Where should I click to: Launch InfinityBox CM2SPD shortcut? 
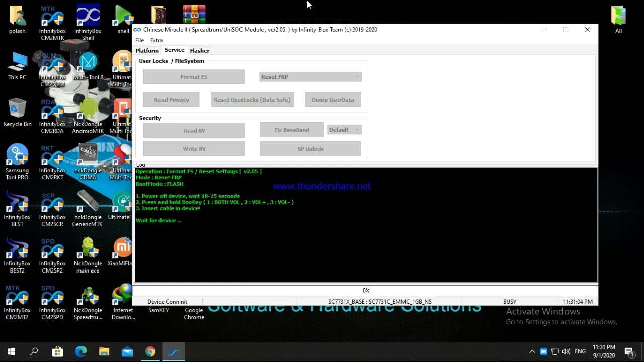pyautogui.click(x=52, y=302)
